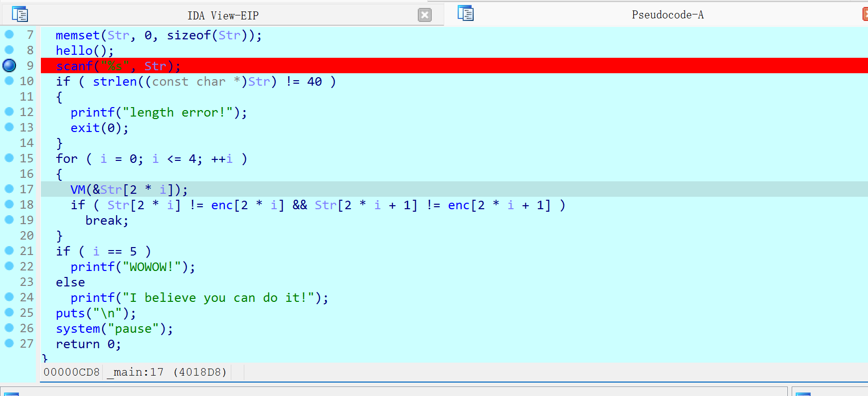Click the system("pause") call
This screenshot has height=396, width=868.
click(114, 329)
